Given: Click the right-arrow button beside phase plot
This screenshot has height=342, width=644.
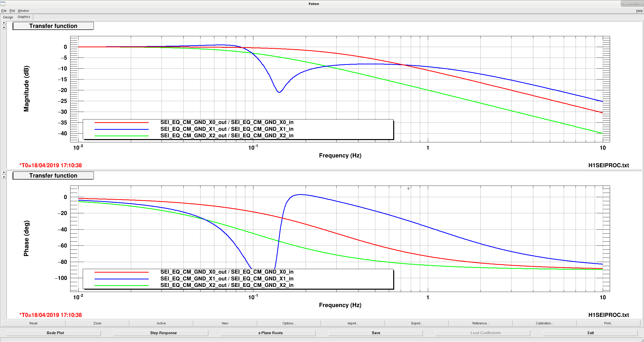Looking at the screenshot, I should (x=4, y=173).
